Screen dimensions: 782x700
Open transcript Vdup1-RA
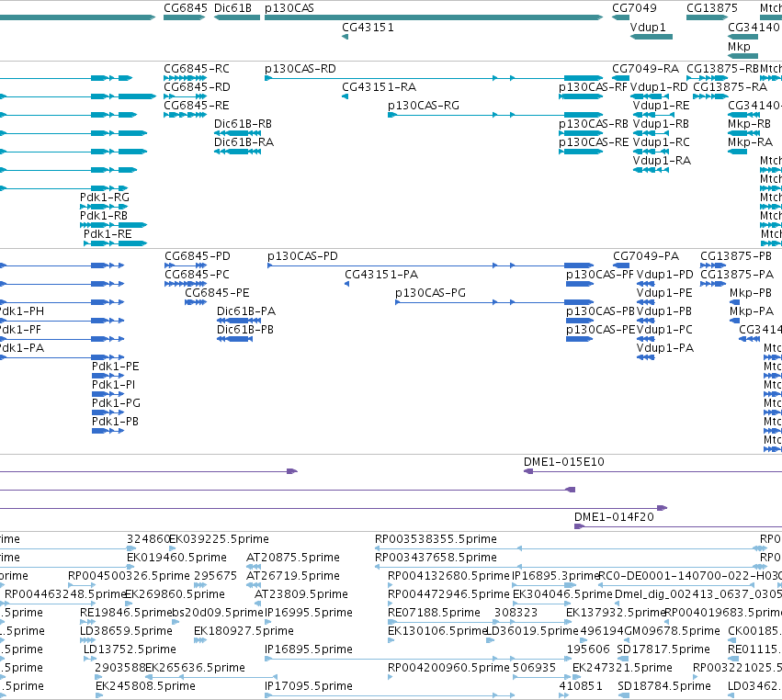click(651, 170)
